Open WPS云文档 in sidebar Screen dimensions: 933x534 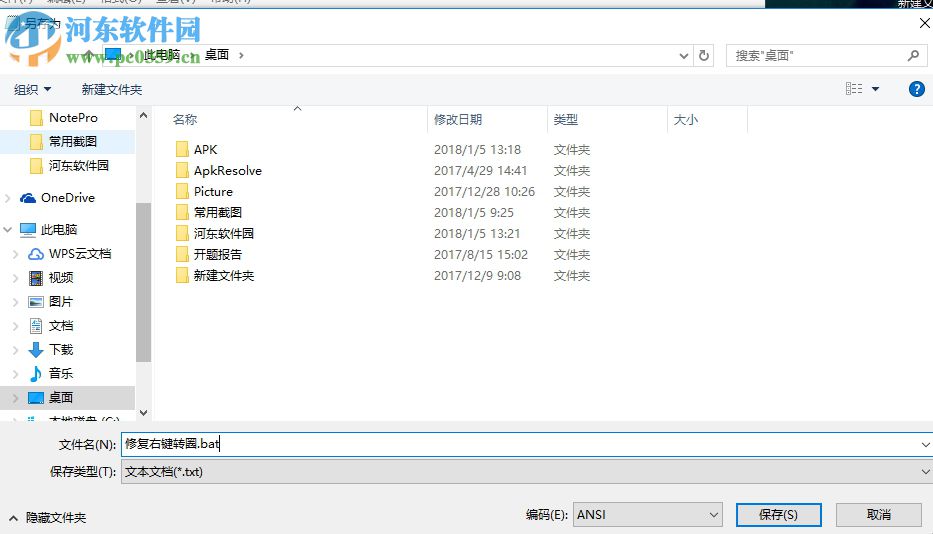80,254
